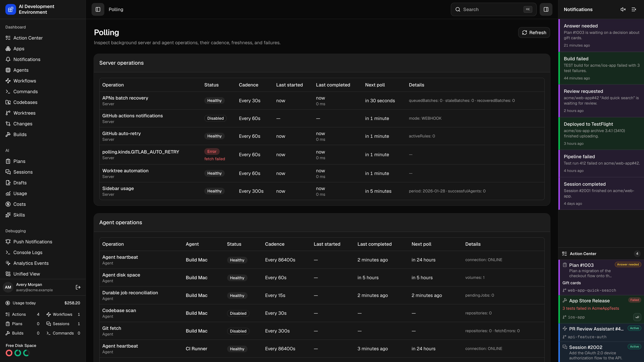This screenshot has height=362, width=644.
Task: Click the Answer needed badge on Plan #1003
Action: click(628, 264)
